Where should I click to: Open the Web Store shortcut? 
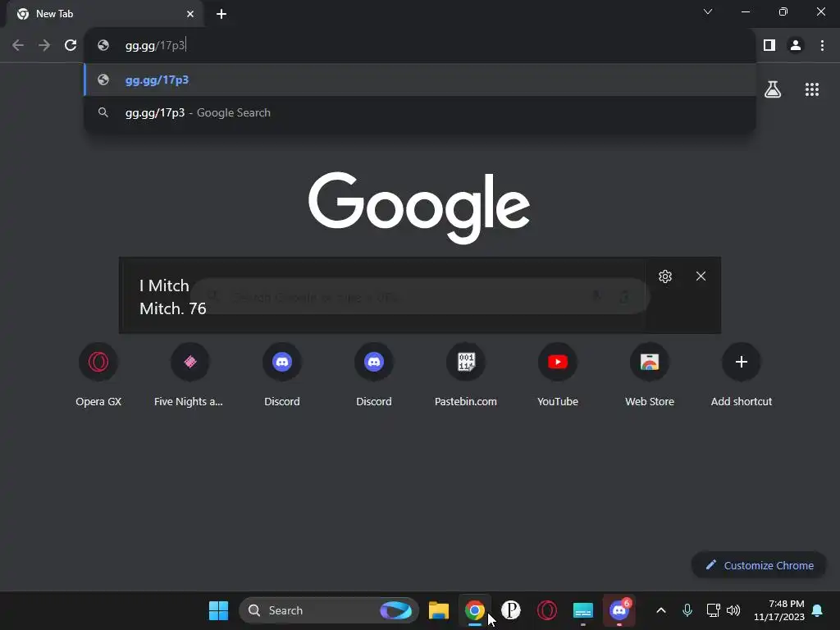point(650,375)
